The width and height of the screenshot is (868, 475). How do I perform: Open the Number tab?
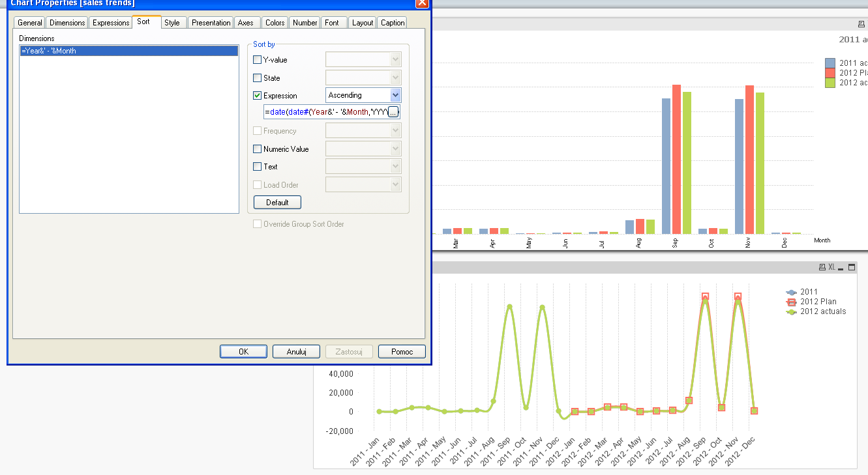coord(305,23)
